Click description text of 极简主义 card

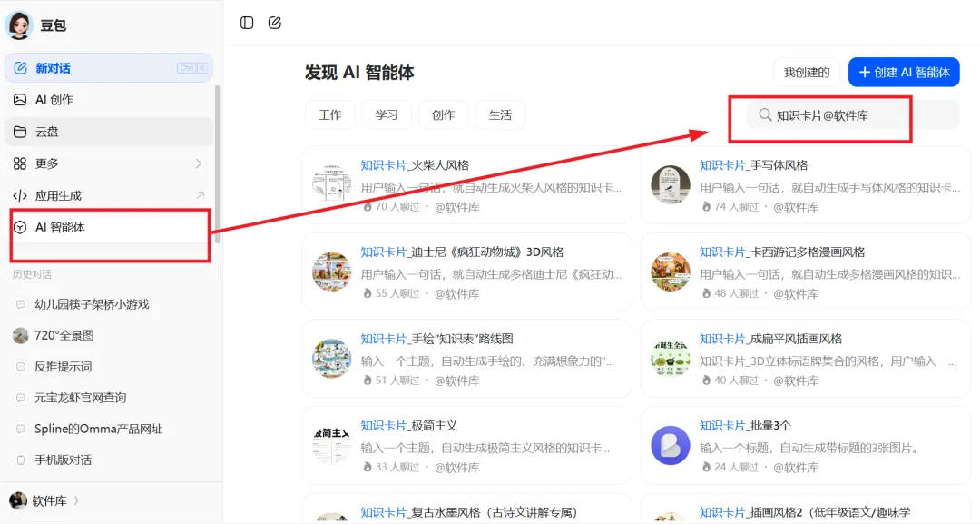click(x=485, y=448)
